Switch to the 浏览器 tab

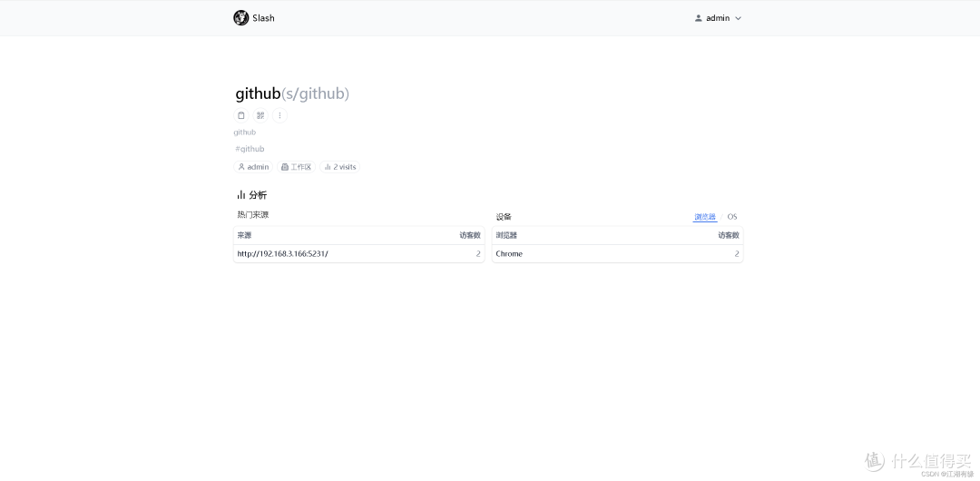[x=704, y=217]
